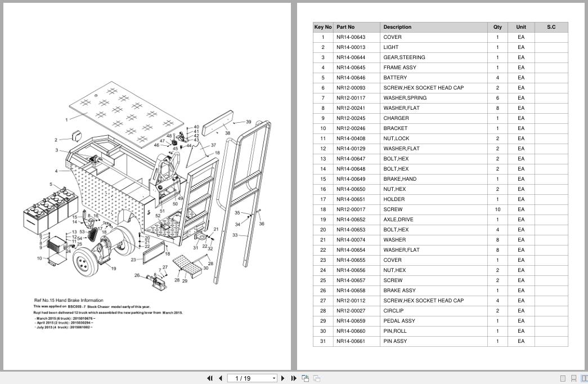This screenshot has height=384, width=588.
Task: Click the Qty column header
Action: (497, 27)
